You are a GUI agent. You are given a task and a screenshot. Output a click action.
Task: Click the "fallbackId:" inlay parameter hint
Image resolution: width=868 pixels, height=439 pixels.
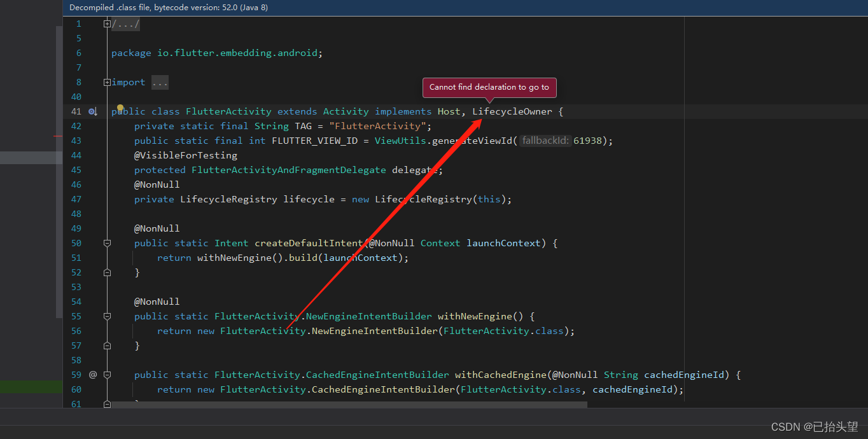click(x=545, y=140)
